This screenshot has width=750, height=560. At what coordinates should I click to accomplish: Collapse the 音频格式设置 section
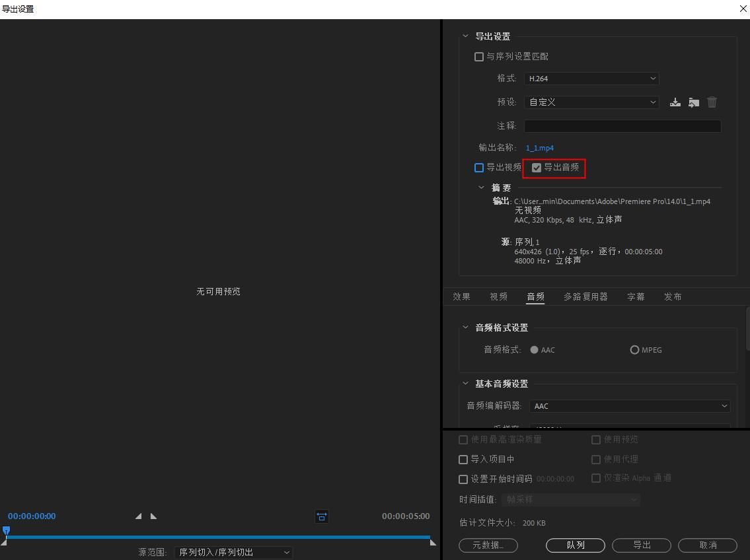pyautogui.click(x=465, y=328)
